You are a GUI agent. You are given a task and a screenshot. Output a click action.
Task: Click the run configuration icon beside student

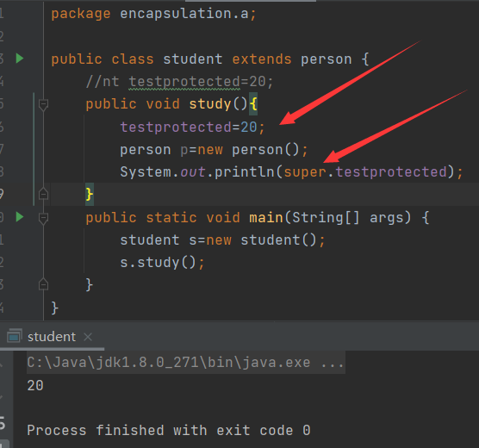point(15,335)
